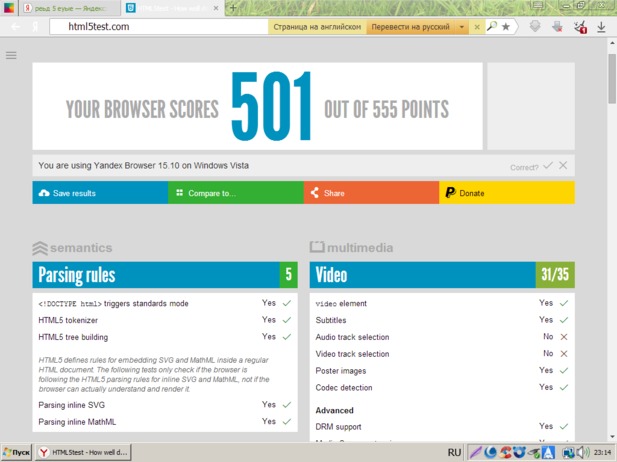Click the red CCleaner tray icon

[505, 453]
